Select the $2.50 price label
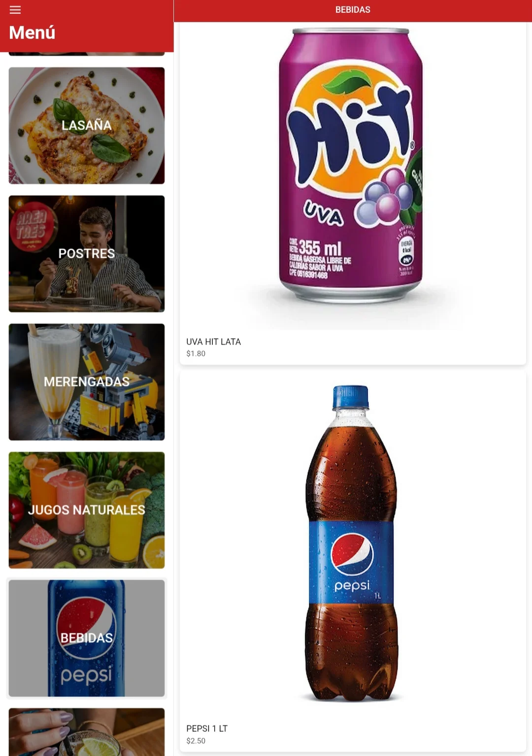This screenshot has width=532, height=756. coord(196,741)
